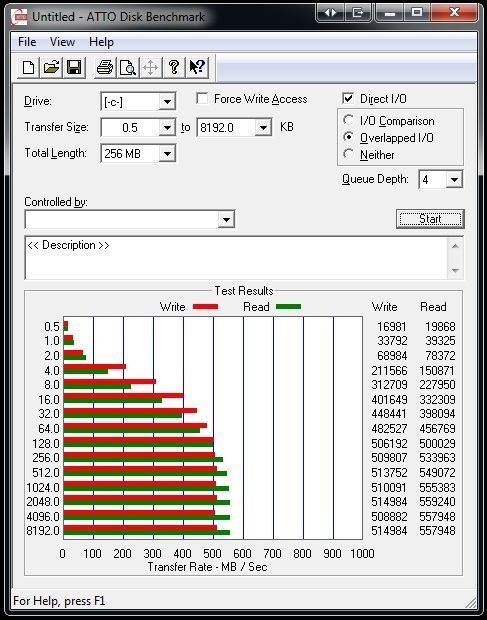Open a benchmark file via folder icon
This screenshot has width=487, height=620.
coord(51,67)
